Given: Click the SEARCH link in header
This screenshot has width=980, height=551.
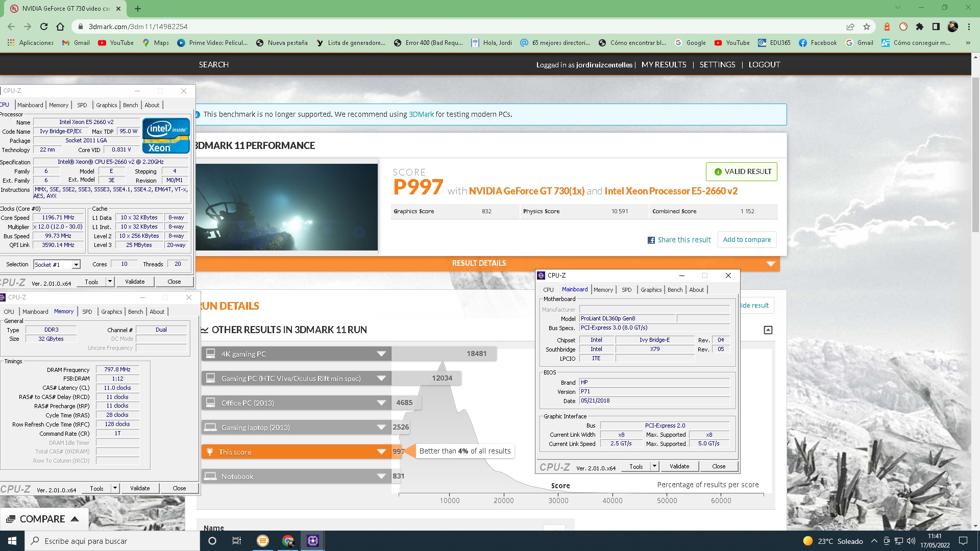Looking at the screenshot, I should [214, 65].
